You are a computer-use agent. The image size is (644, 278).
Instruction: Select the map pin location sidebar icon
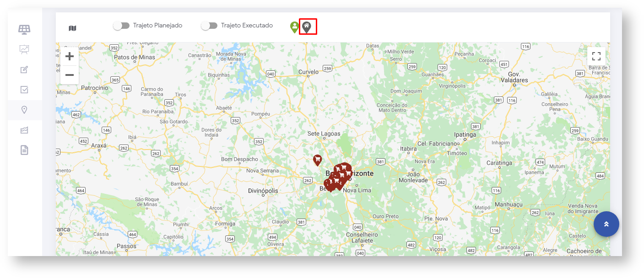click(x=25, y=110)
